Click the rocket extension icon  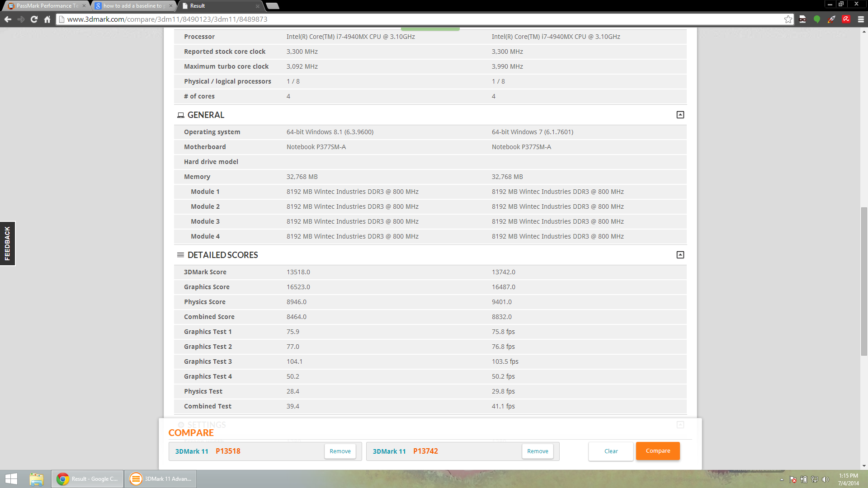pos(831,19)
